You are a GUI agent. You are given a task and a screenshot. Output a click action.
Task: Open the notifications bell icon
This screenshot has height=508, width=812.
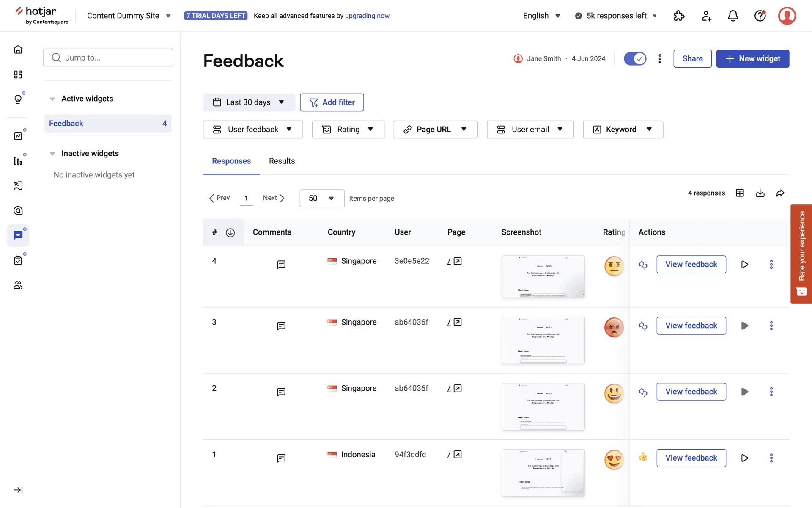click(733, 16)
